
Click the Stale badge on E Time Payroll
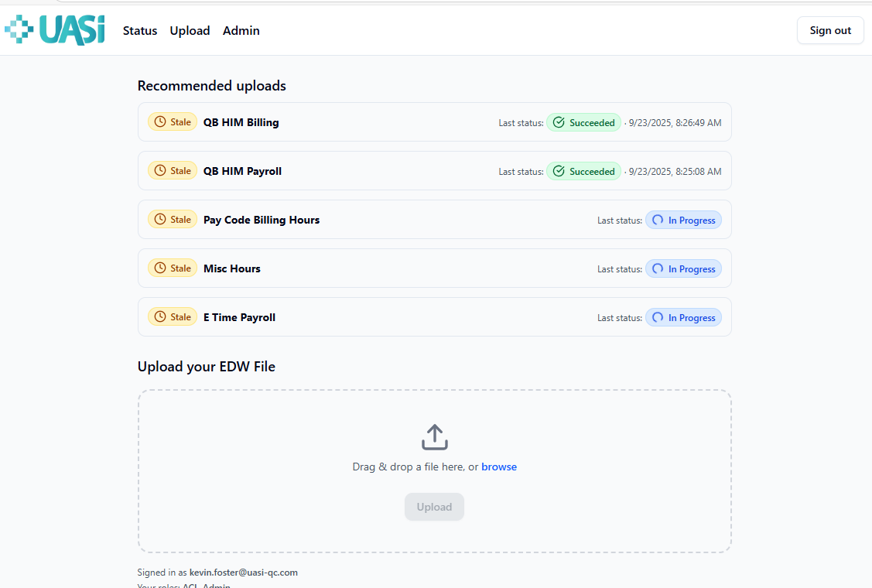click(x=172, y=316)
